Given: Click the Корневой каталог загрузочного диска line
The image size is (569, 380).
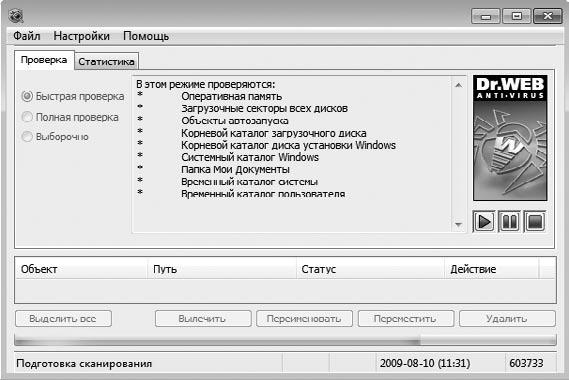Looking at the screenshot, I should coord(274,133).
